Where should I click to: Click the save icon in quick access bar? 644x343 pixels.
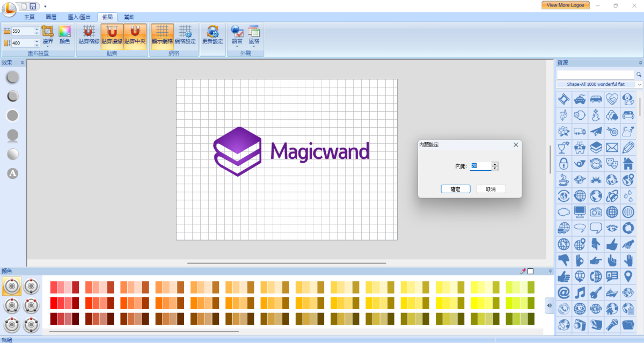[33, 6]
